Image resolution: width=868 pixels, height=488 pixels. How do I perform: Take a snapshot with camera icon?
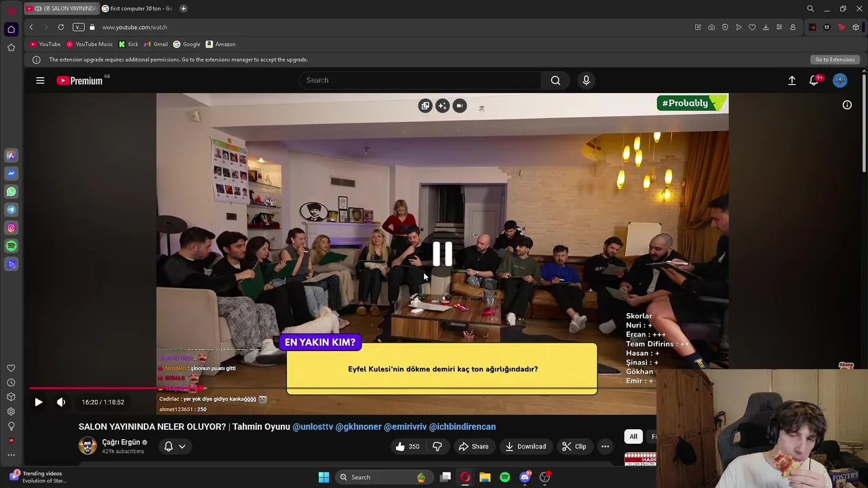711,27
